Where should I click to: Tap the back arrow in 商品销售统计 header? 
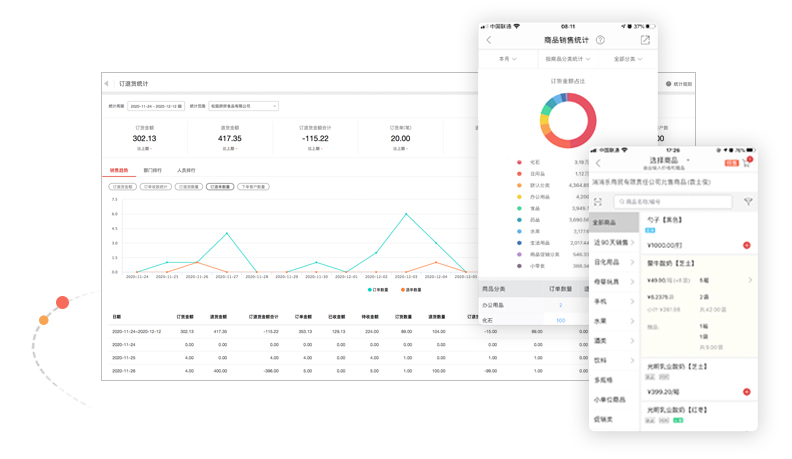489,40
